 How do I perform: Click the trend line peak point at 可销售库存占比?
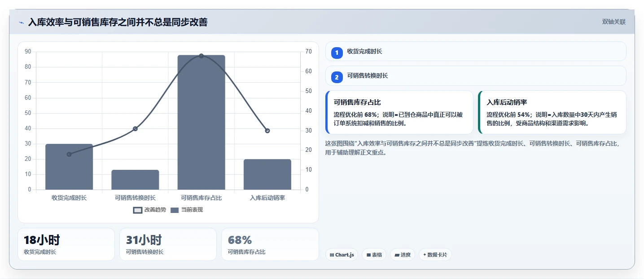pos(201,56)
